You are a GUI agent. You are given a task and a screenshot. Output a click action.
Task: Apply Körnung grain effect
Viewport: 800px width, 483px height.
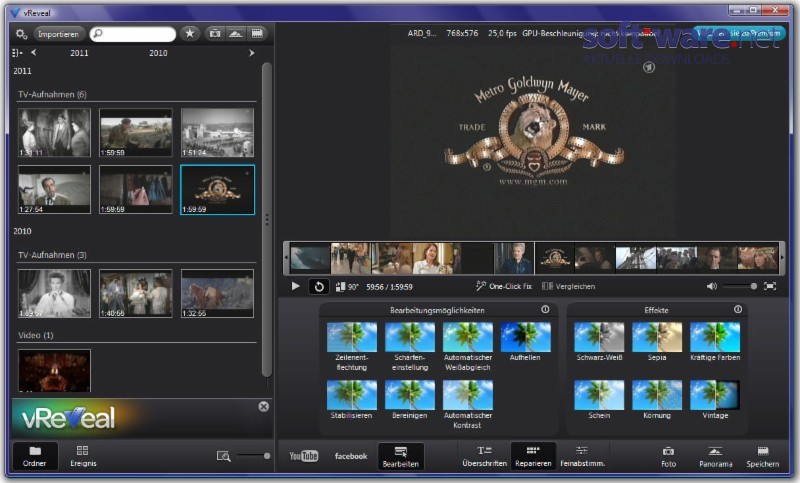click(657, 400)
